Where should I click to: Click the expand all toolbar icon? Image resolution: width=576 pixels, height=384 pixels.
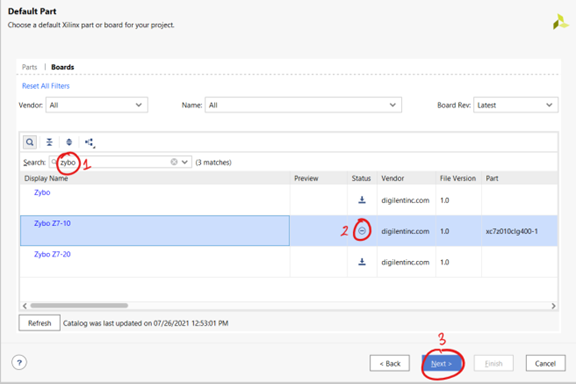(69, 142)
